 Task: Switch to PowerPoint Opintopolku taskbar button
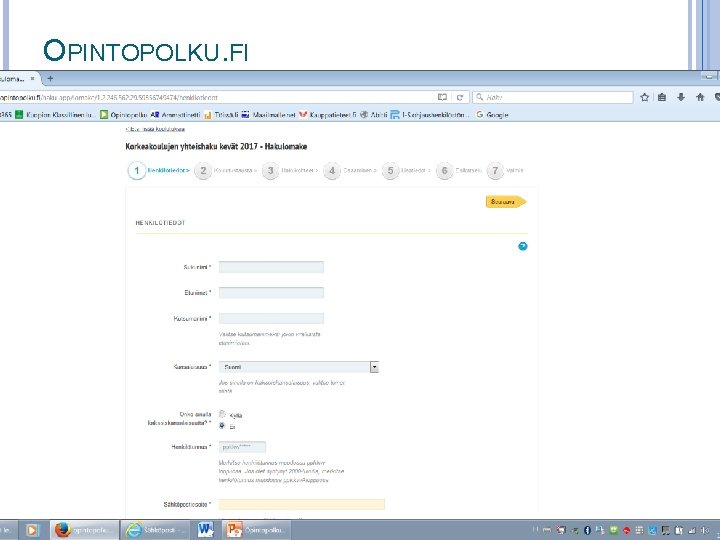pyautogui.click(x=257, y=530)
